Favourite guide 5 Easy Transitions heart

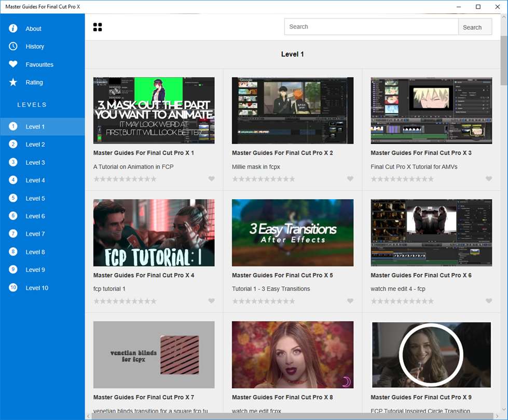point(350,301)
